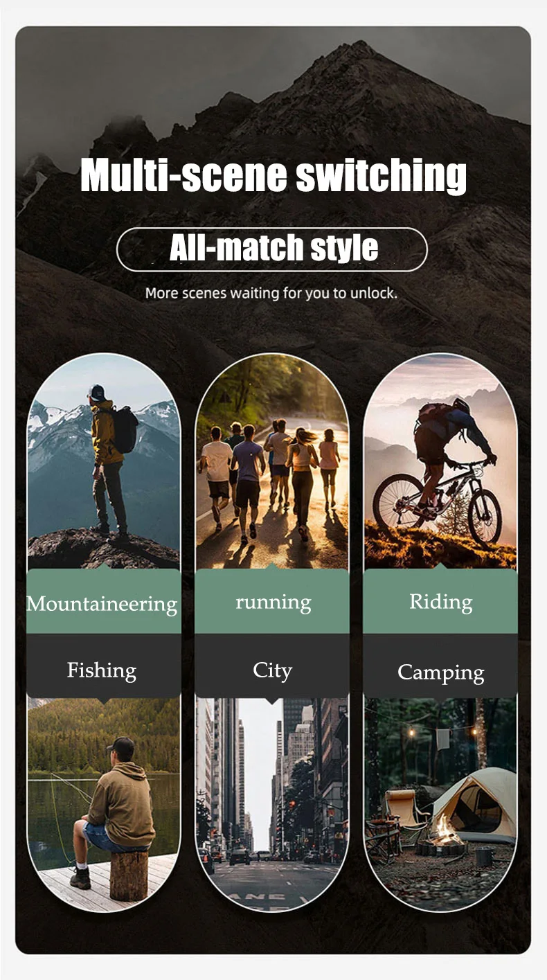Open the group running photo
This screenshot has width=547, height=980.
[x=272, y=461]
